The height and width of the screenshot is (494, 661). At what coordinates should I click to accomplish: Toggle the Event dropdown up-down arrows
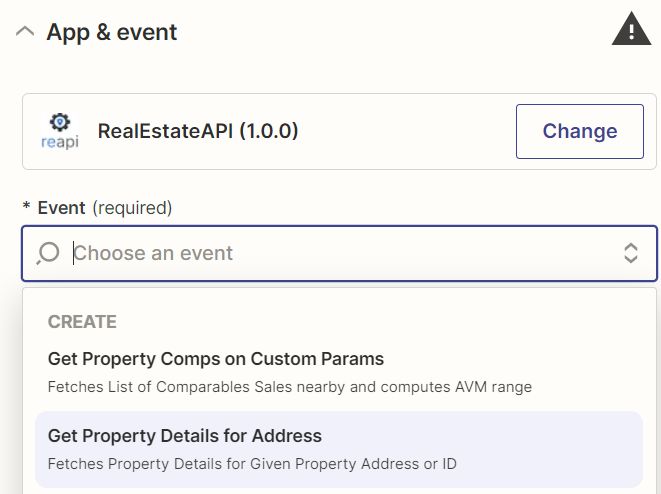[x=630, y=253]
